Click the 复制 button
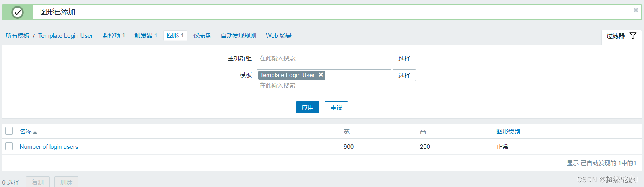 tap(38, 182)
